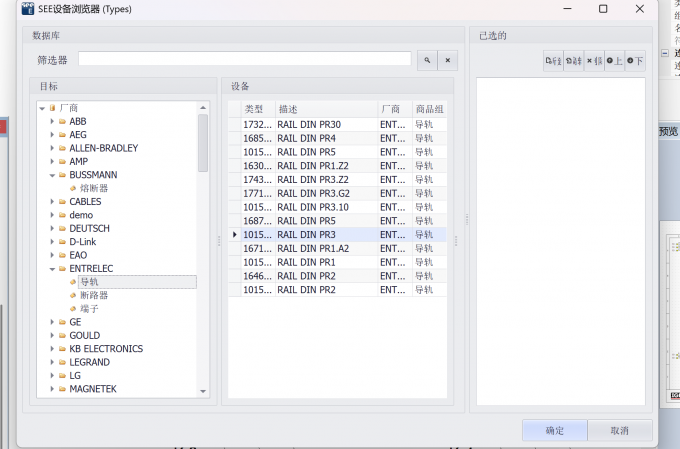This screenshot has width=680, height=449.
Task: Click the LEGRAND folder icon
Action: [62, 362]
